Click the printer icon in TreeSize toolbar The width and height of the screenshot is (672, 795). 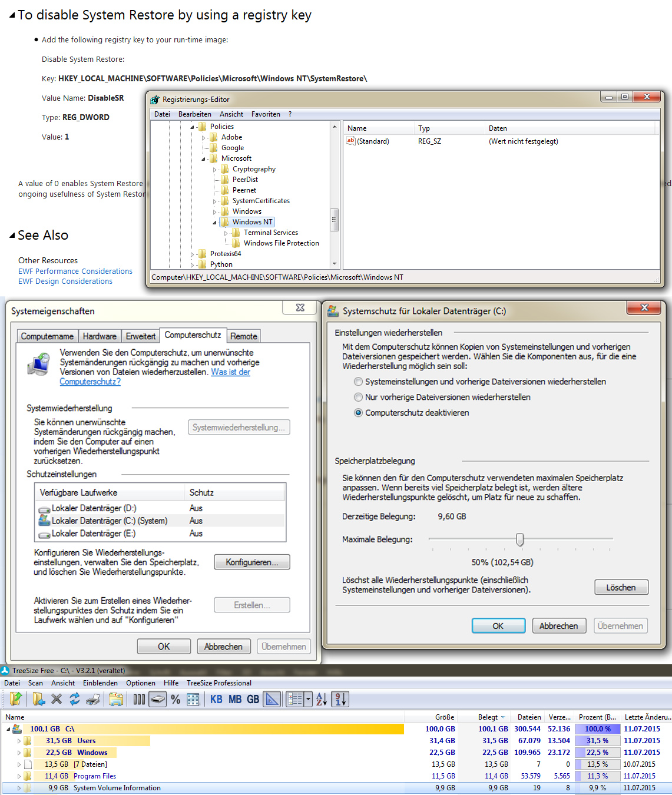93,699
